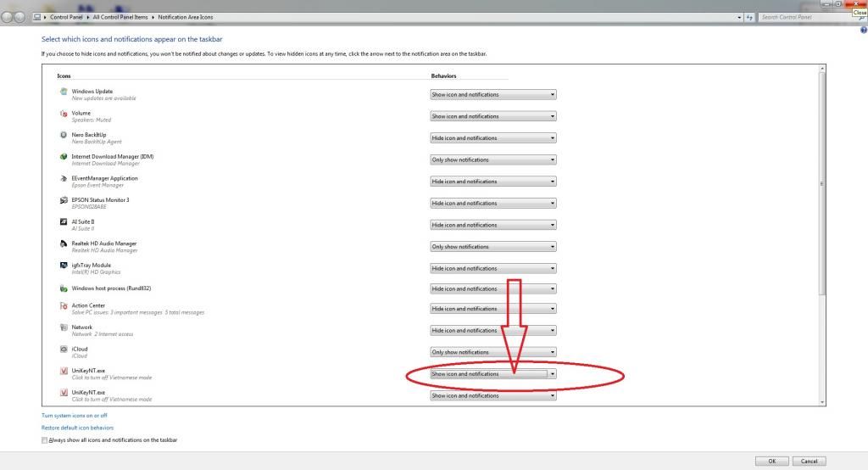868x470 pixels.
Task: Go to Control Panel breadcrumb
Action: point(66,17)
